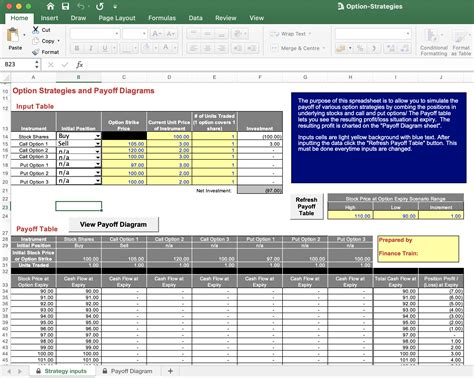Save the workbook with the floppy disk icon
The width and height of the screenshot is (474, 378).
pyautogui.click(x=65, y=6)
